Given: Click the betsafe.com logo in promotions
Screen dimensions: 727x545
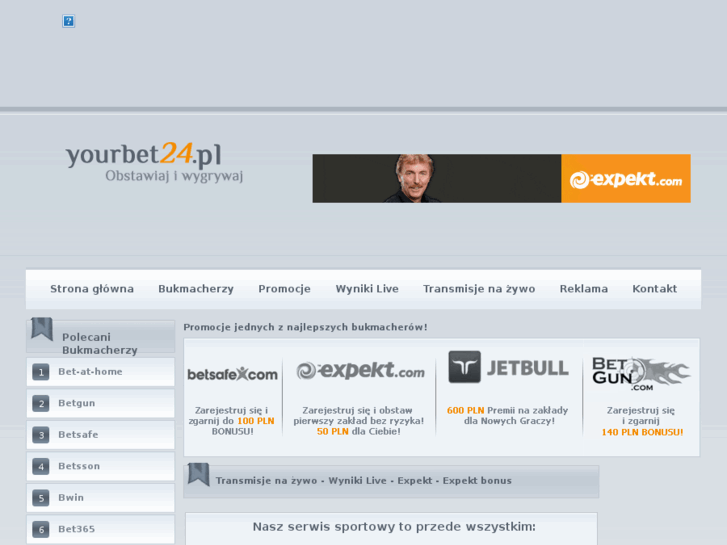Looking at the screenshot, I should point(232,374).
